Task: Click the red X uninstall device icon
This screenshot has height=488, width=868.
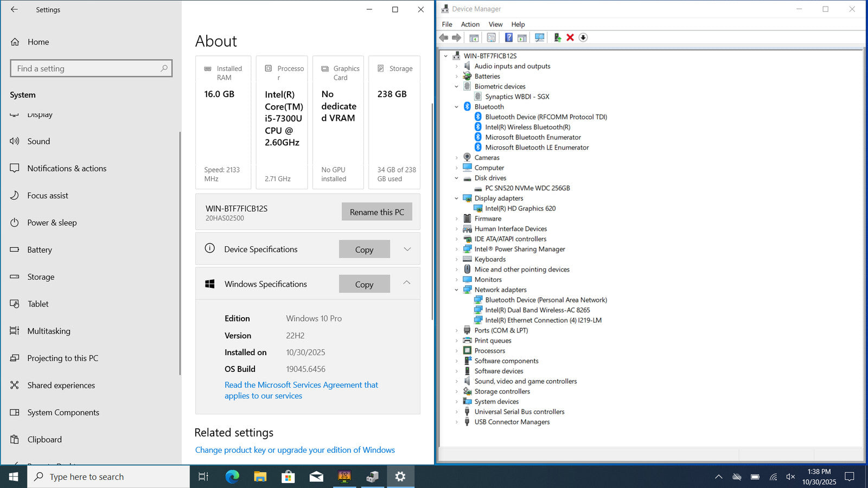Action: [x=570, y=37]
